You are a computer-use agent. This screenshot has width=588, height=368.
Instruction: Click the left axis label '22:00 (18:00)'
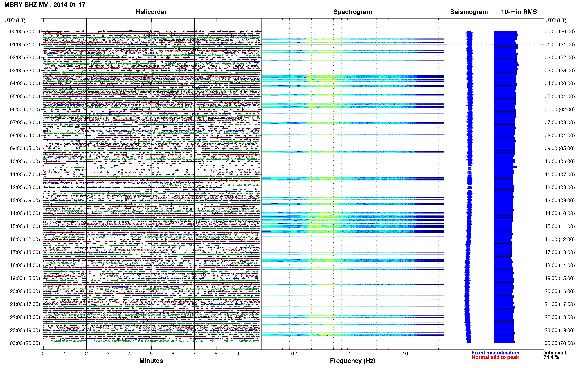(x=25, y=317)
